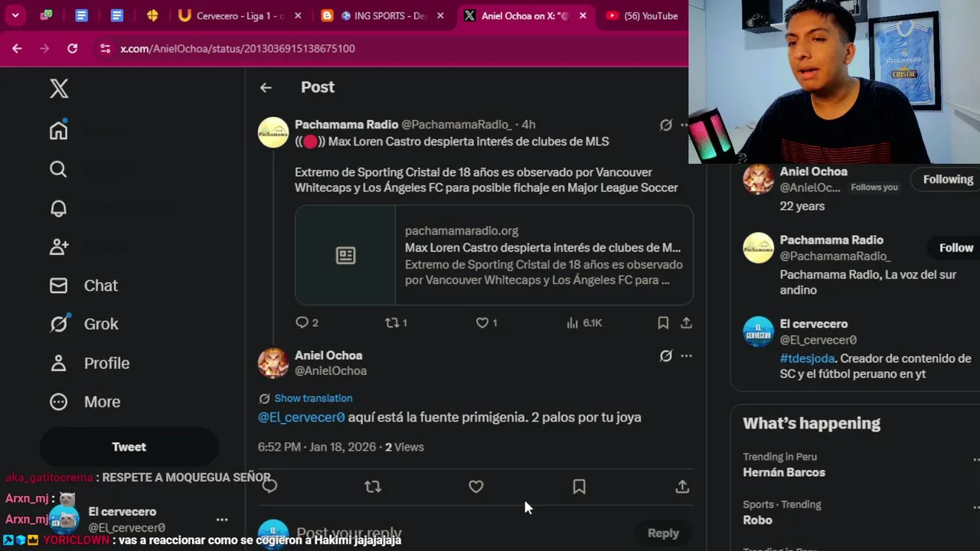Click Show translation
The height and width of the screenshot is (551, 980).
point(313,398)
